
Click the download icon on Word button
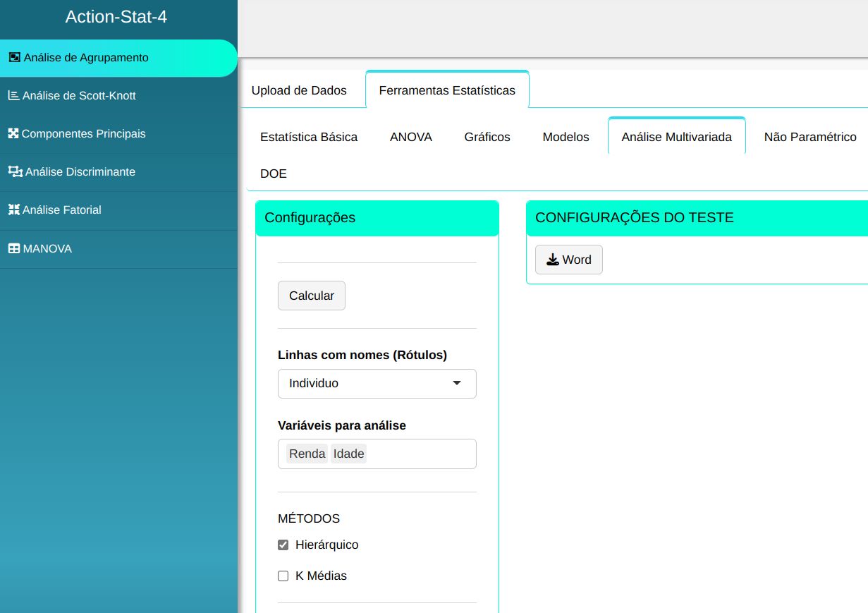pos(553,260)
